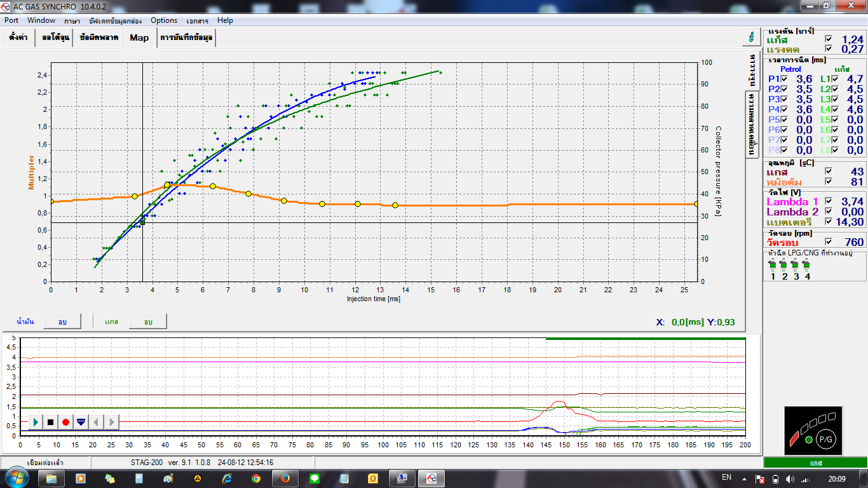Image resolution: width=868 pixels, height=488 pixels.
Task: Select the second vertical side tab
Action: click(x=753, y=123)
